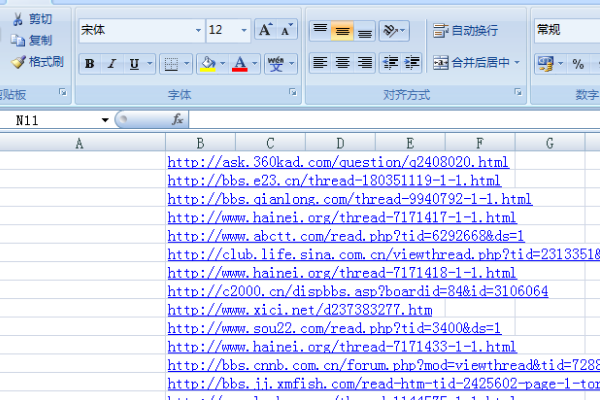
Task: Click the accounting number format icon
Action: [x=546, y=64]
